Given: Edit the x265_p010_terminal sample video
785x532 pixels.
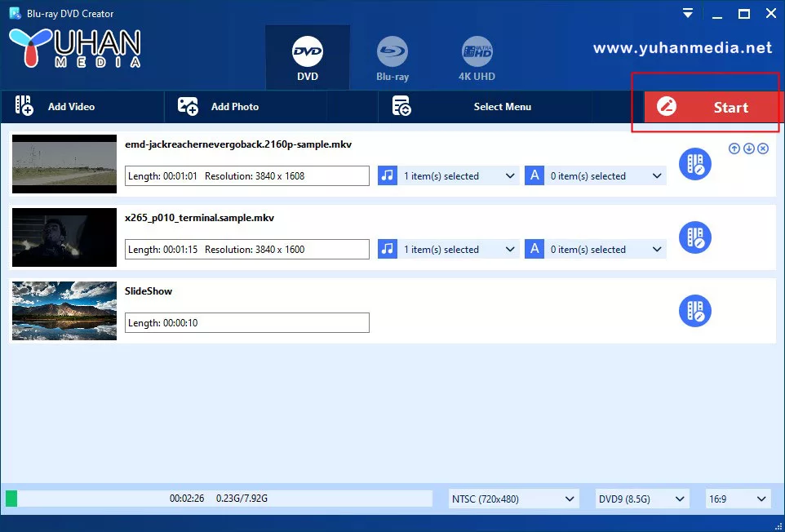Looking at the screenshot, I should [694, 237].
